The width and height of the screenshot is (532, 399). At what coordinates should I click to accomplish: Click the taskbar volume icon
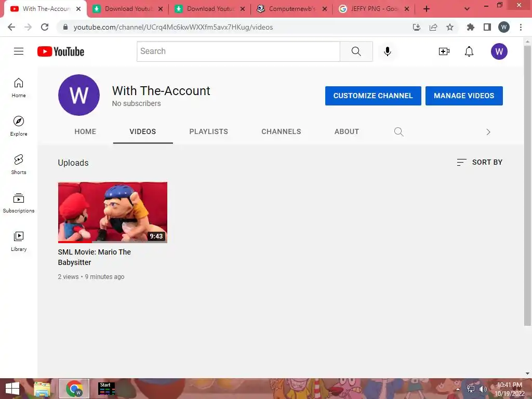pos(483,389)
